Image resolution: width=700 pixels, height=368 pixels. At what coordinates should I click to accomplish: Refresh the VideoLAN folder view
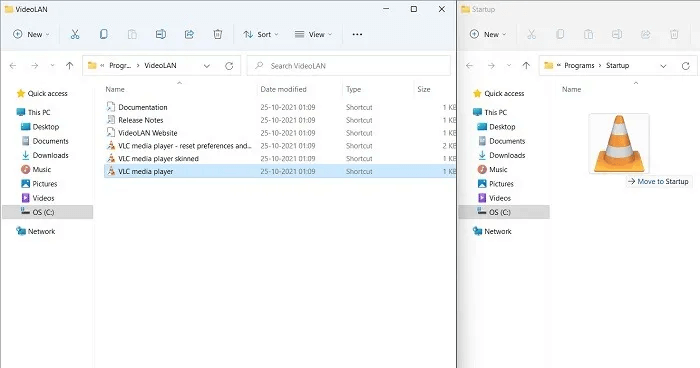tap(229, 66)
